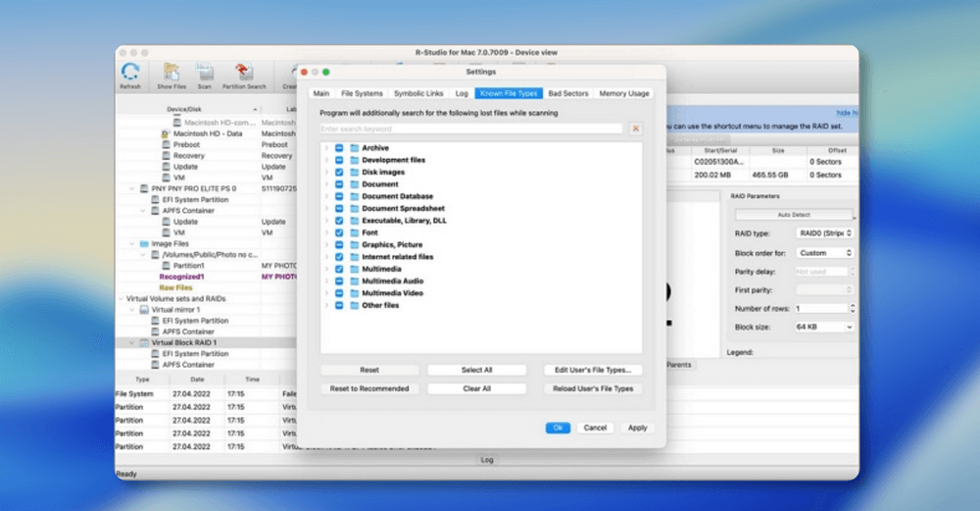
Task: Collapse the Image Files tree node
Action: click(131, 244)
